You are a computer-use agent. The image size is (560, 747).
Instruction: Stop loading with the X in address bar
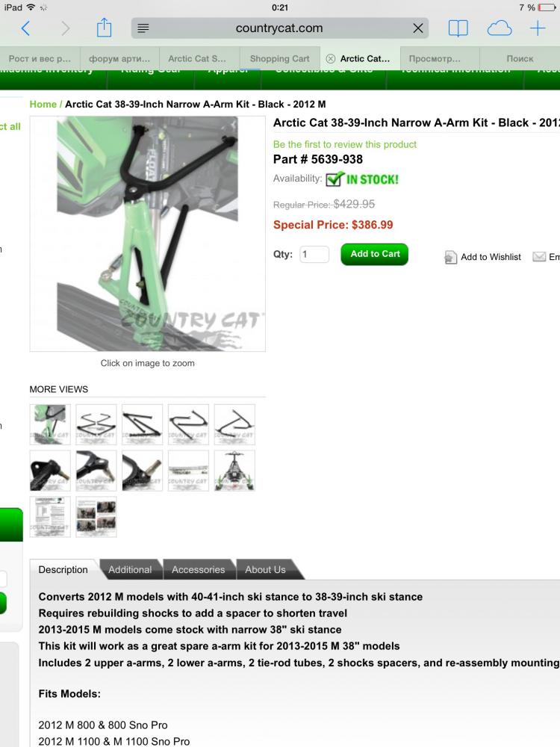click(x=417, y=28)
